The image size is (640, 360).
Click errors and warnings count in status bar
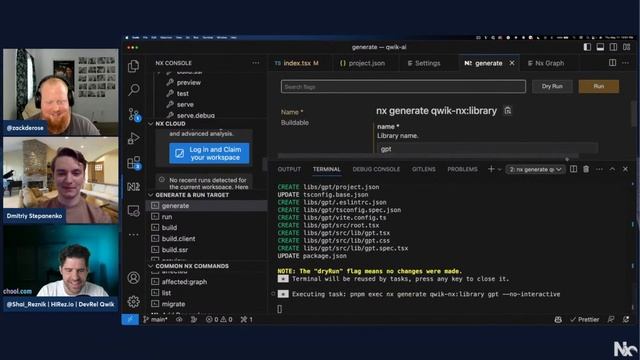pyautogui.click(x=219, y=320)
